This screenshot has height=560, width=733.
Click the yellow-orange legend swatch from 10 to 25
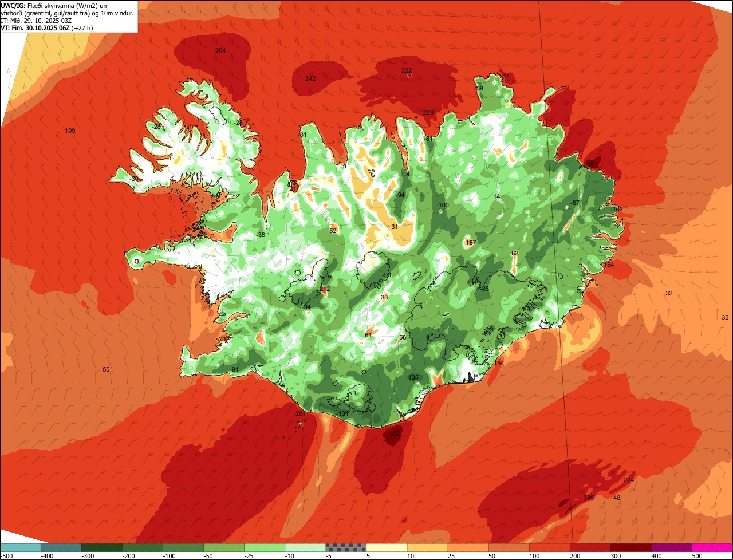427,547
